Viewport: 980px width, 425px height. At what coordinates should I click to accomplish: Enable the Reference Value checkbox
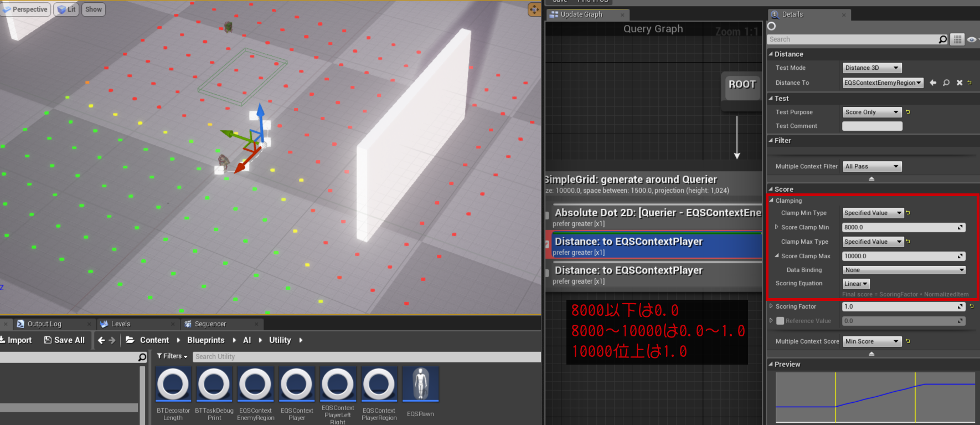780,321
